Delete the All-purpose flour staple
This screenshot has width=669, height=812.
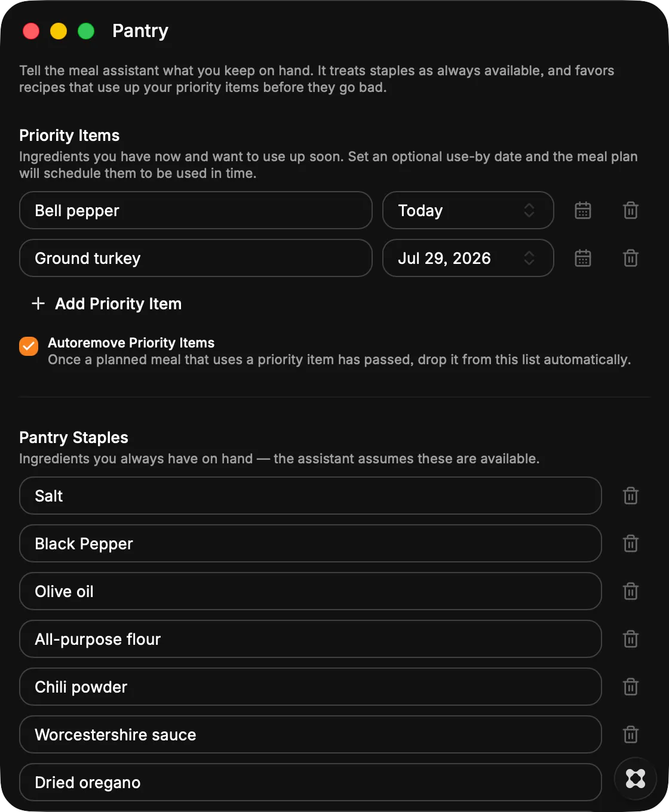pyautogui.click(x=631, y=639)
